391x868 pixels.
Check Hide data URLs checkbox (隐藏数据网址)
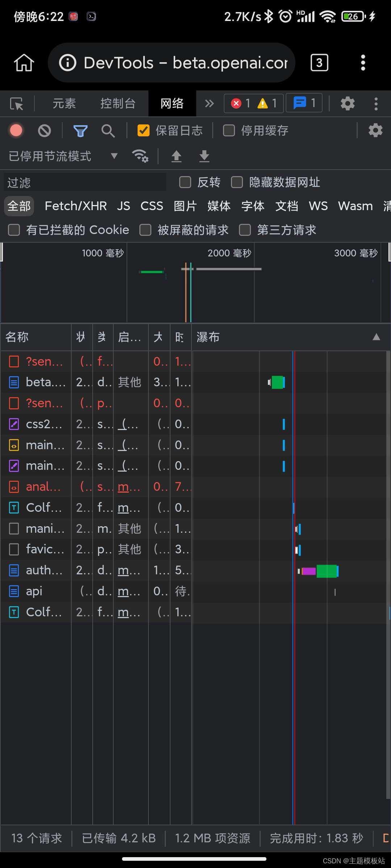(237, 182)
